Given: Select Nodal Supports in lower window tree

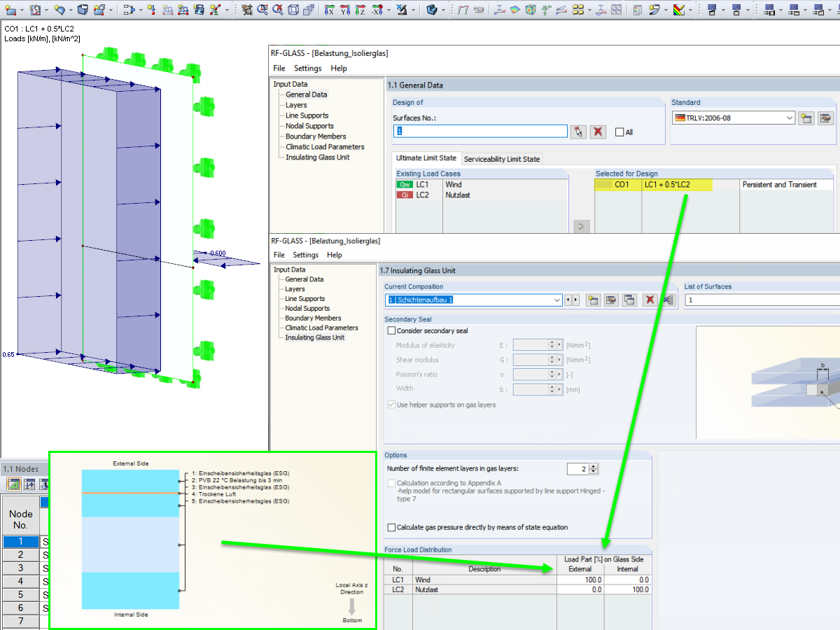Looking at the screenshot, I should point(307,308).
